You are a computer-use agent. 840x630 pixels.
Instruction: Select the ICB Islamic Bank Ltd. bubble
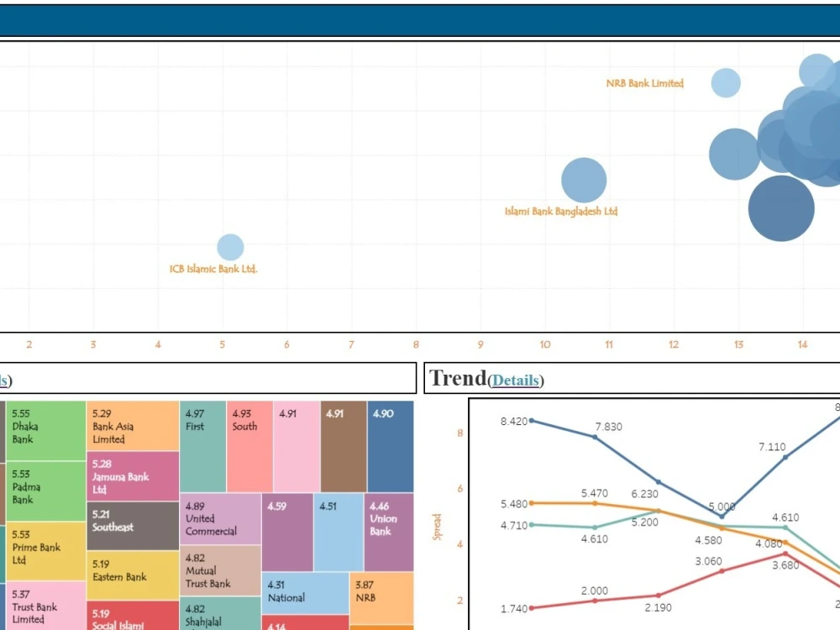[230, 247]
